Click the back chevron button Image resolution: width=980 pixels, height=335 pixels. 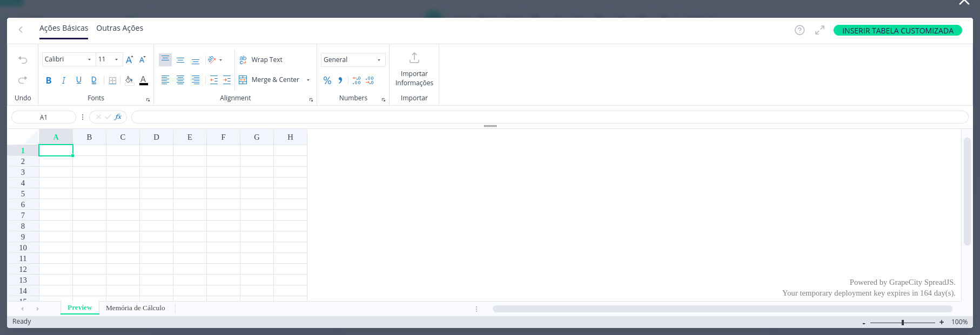[x=21, y=30]
